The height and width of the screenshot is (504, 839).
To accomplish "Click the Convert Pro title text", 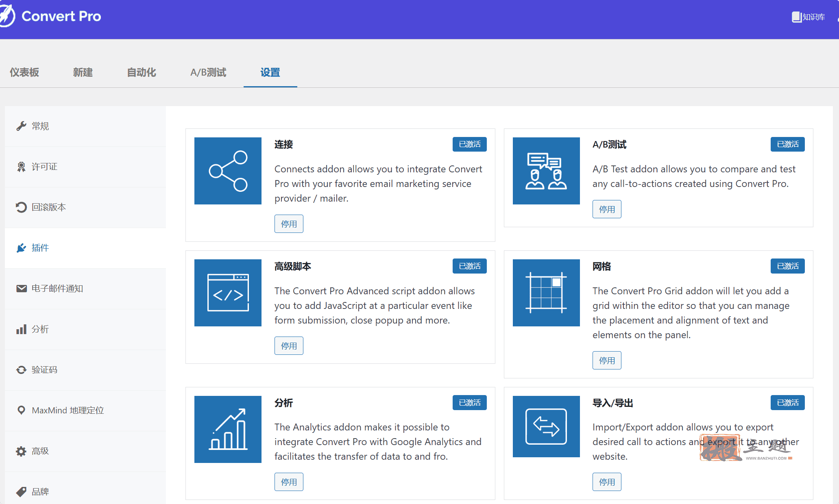I will [61, 16].
